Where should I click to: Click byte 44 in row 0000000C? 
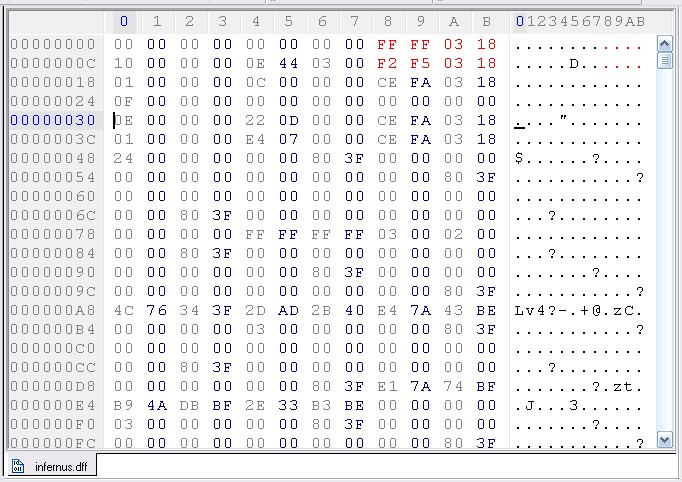coord(289,63)
